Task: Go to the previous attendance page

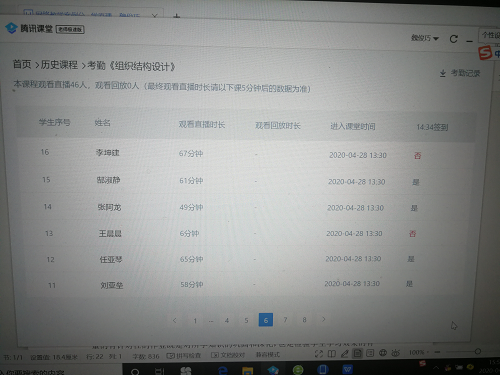Action: (175, 320)
